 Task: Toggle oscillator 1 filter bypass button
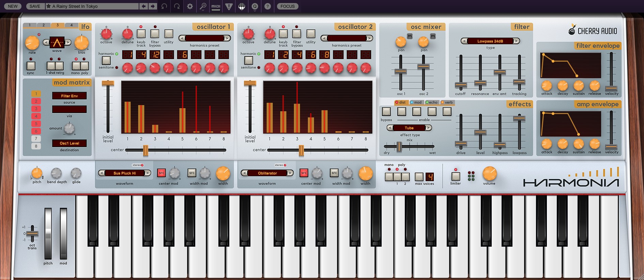point(155,33)
